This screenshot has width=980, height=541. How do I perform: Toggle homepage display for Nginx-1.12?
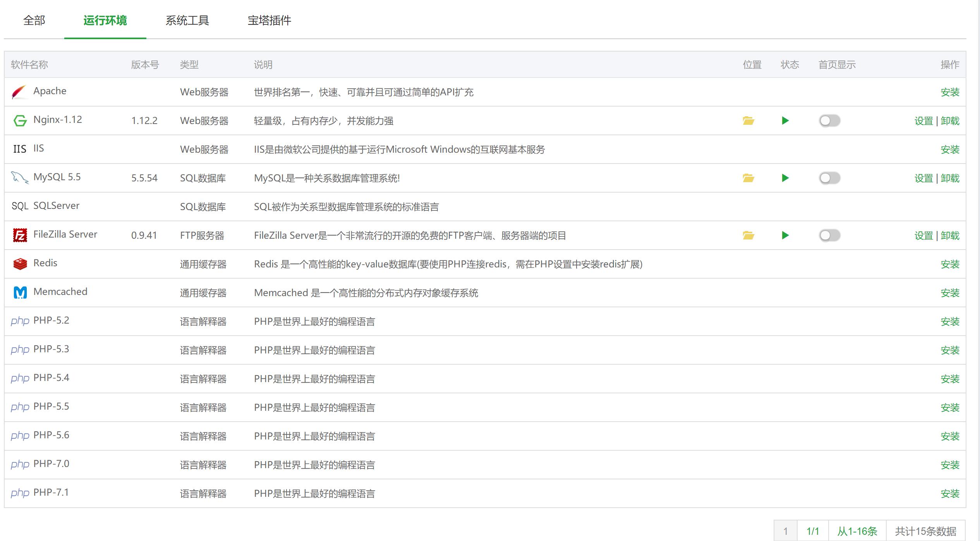coord(829,121)
